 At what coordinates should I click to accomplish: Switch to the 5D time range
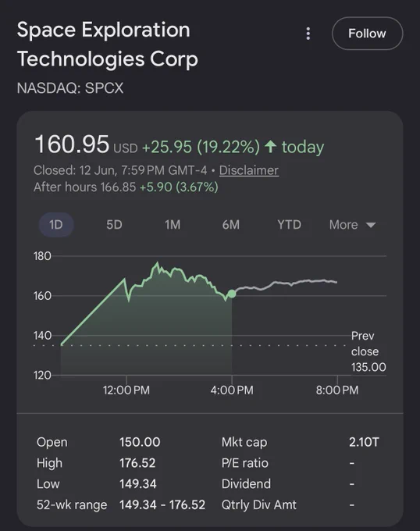pos(114,225)
